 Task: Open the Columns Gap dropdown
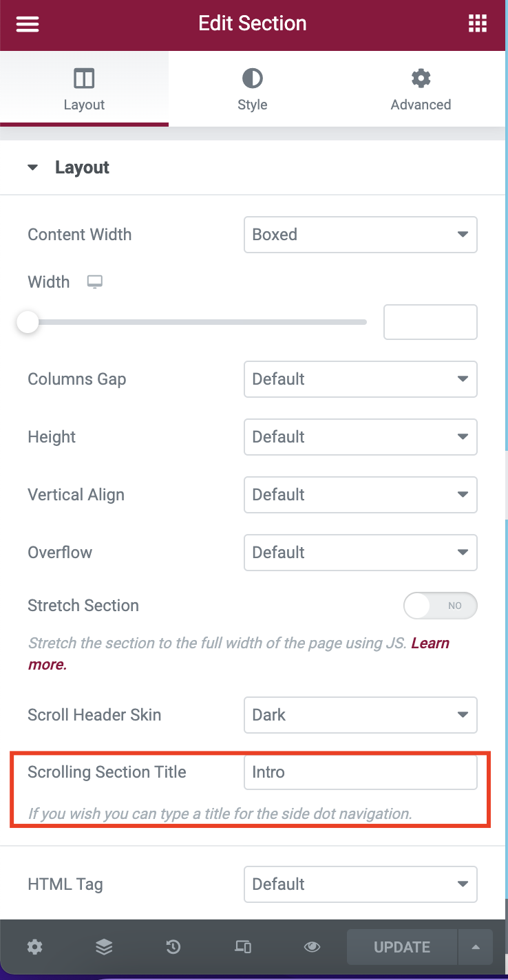(360, 379)
